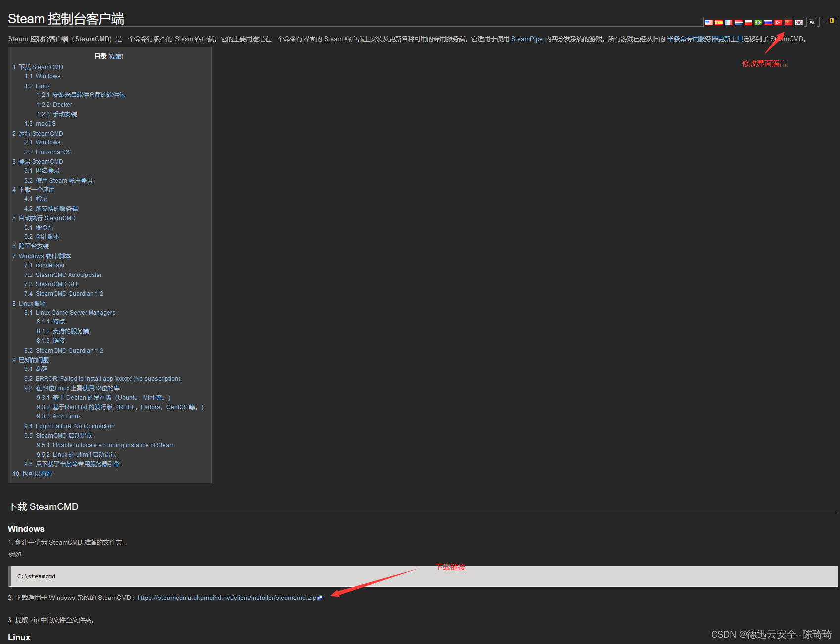This screenshot has width=840, height=644.
Task: Open 8.1 Linux Game Server Managers entry
Action: (x=70, y=313)
